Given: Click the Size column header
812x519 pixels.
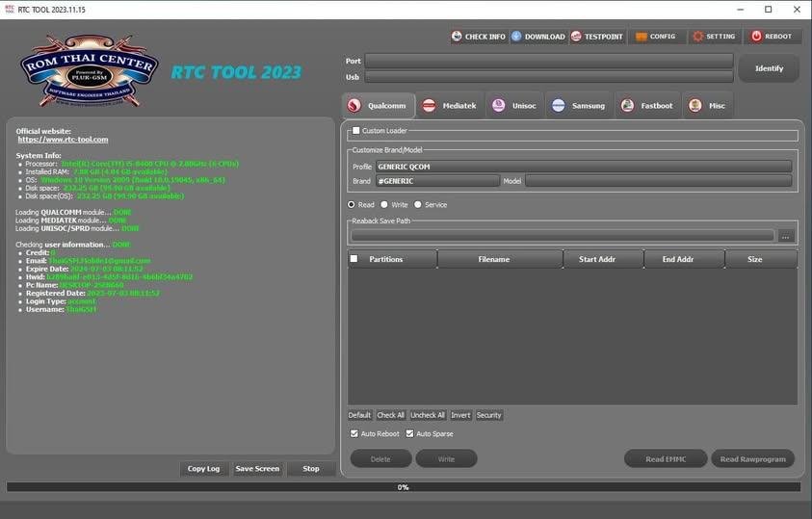Looking at the screenshot, I should click(761, 259).
